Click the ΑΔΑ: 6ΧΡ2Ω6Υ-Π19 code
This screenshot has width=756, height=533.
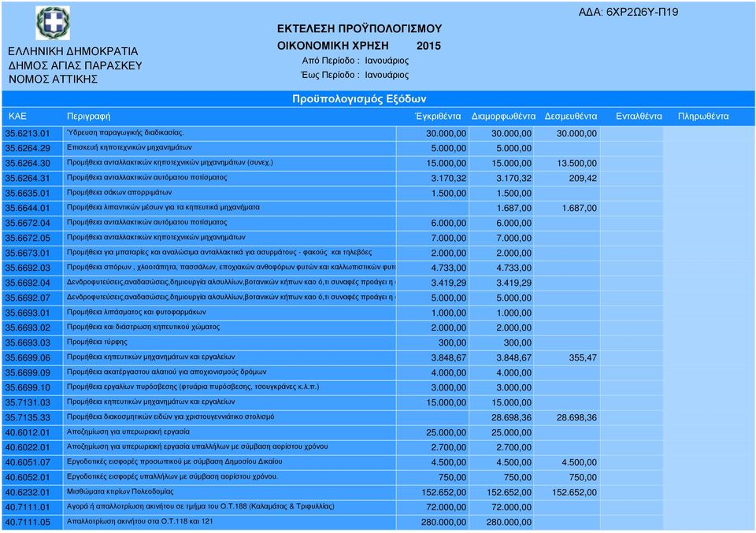coord(628,12)
